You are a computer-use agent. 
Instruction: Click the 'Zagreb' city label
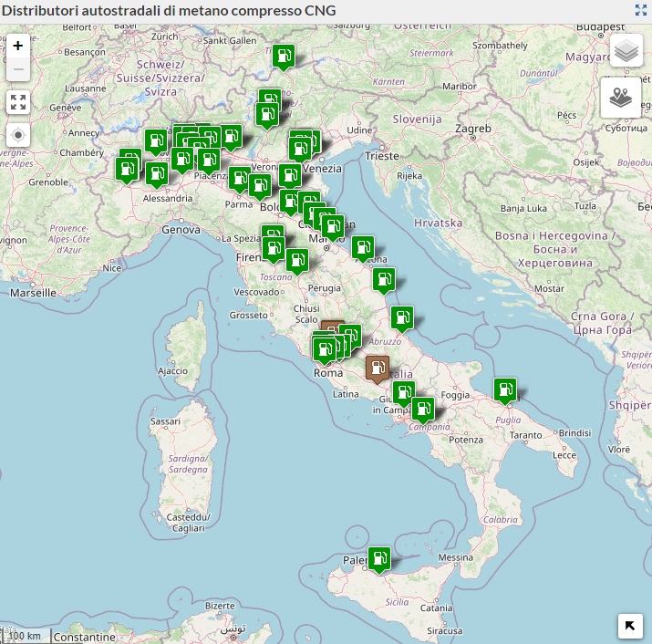coord(473,129)
